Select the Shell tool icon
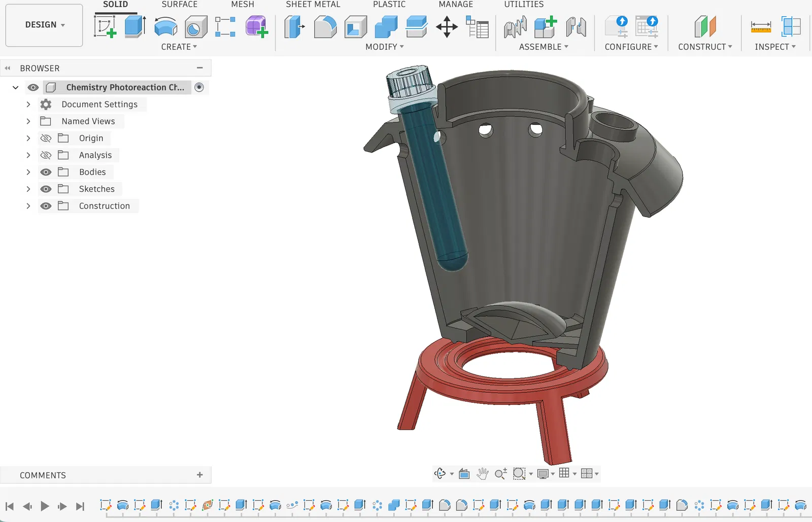The image size is (812, 522). [x=355, y=26]
